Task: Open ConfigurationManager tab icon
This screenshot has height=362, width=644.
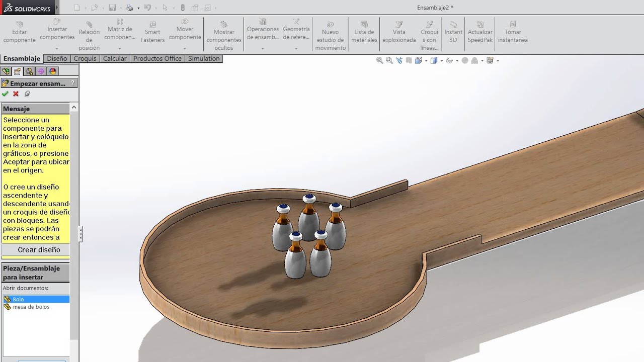Action: (x=29, y=71)
